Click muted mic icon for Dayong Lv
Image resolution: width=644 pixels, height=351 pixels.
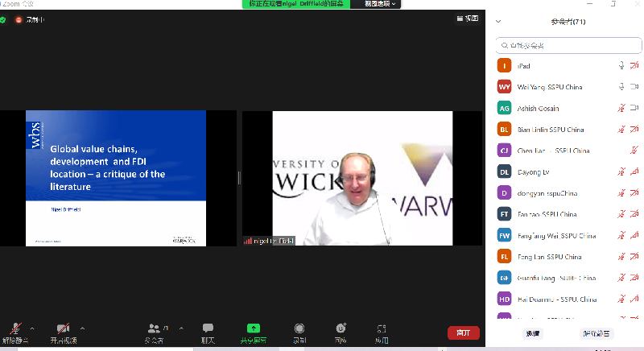coord(621,171)
